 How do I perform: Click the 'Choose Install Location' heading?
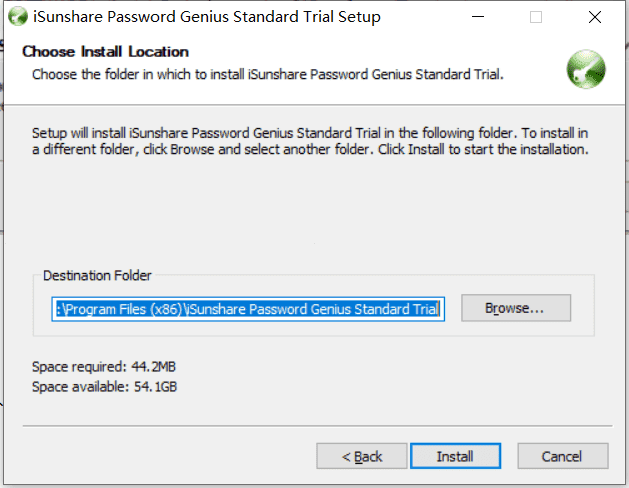coord(106,52)
